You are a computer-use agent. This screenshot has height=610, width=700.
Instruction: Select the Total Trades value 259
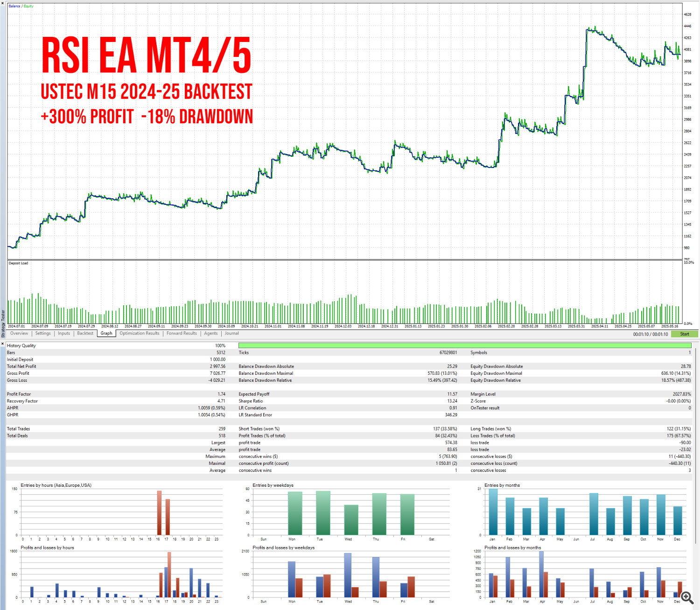pos(222,428)
